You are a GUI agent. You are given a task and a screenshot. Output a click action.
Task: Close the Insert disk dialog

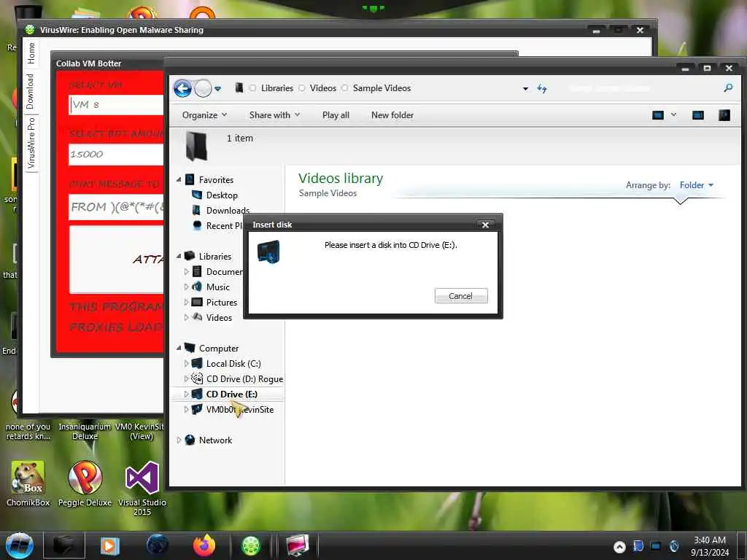pyautogui.click(x=485, y=225)
